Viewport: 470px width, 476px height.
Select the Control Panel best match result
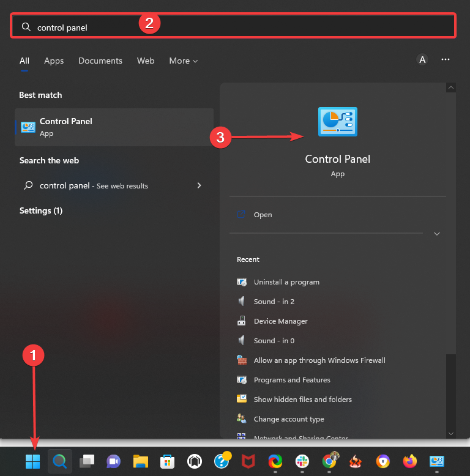point(114,127)
